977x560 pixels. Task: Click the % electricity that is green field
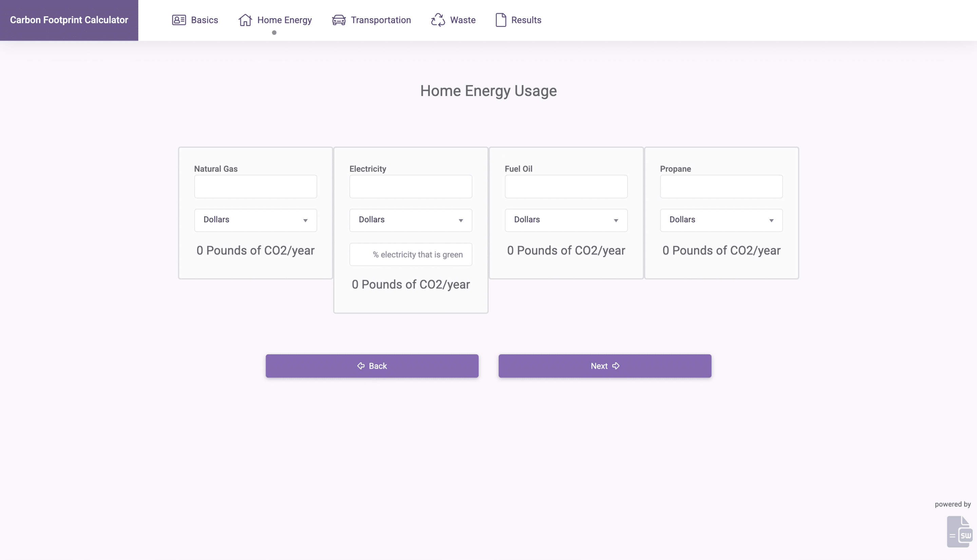pos(410,254)
